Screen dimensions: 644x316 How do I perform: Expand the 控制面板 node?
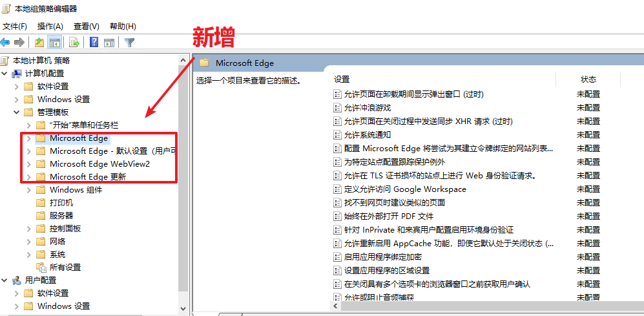click(x=29, y=229)
